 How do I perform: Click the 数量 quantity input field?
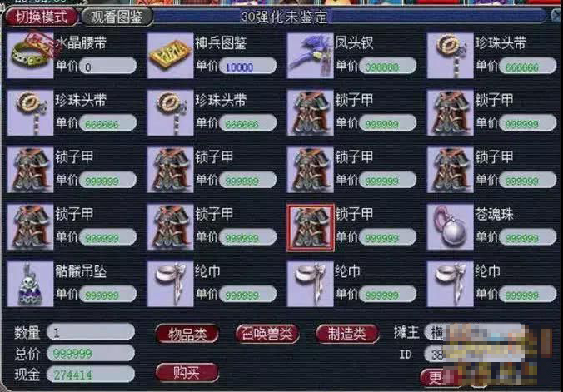[91, 332]
